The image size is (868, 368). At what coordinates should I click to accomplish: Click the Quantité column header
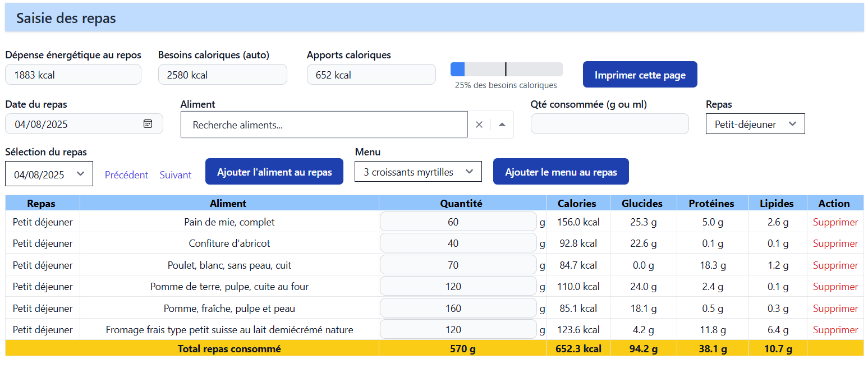(x=462, y=203)
